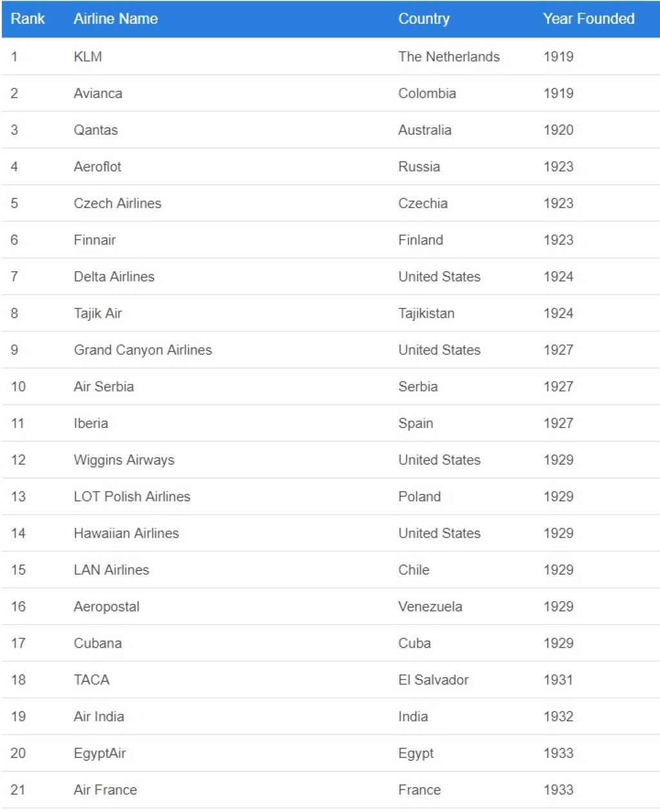This screenshot has height=812, width=660.
Task: Select the Czech Airlines cell
Action: click(x=117, y=204)
